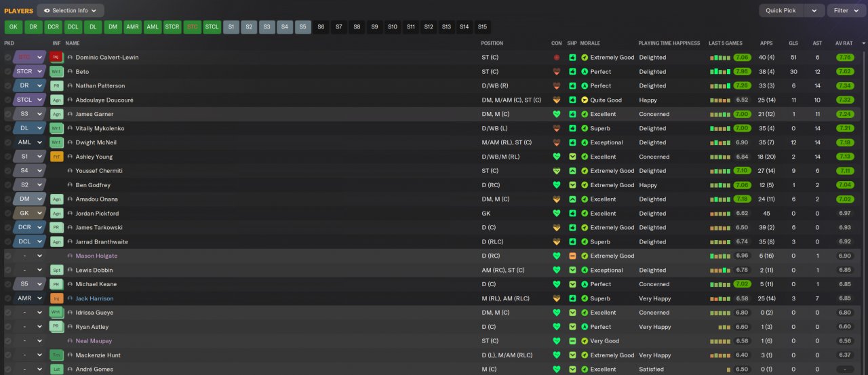Select the AMR slot in the position bar
This screenshot has height=375, width=868.
click(133, 27)
